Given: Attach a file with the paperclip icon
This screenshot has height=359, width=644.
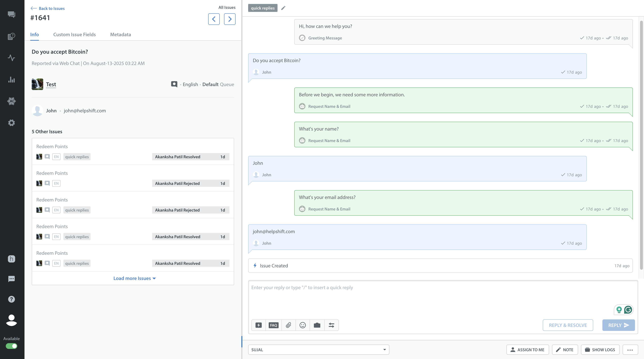Looking at the screenshot, I should 289,325.
